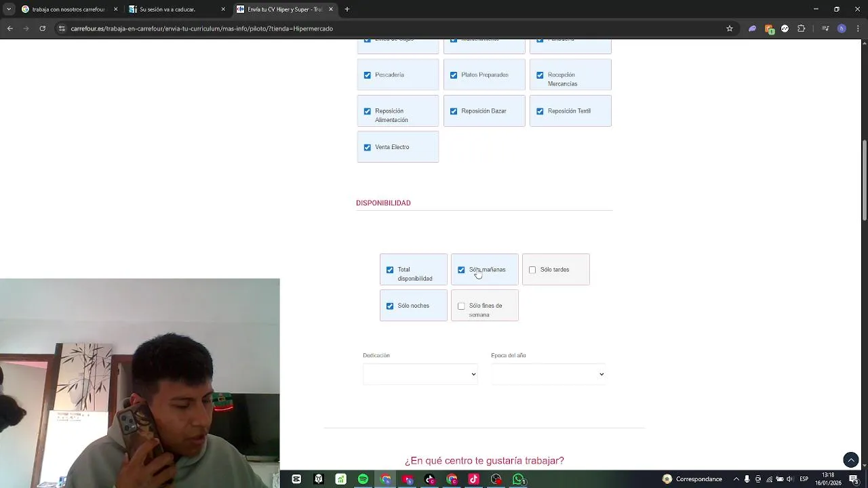
Task: Open the pink TikTok taskbar icon
Action: [474, 479]
